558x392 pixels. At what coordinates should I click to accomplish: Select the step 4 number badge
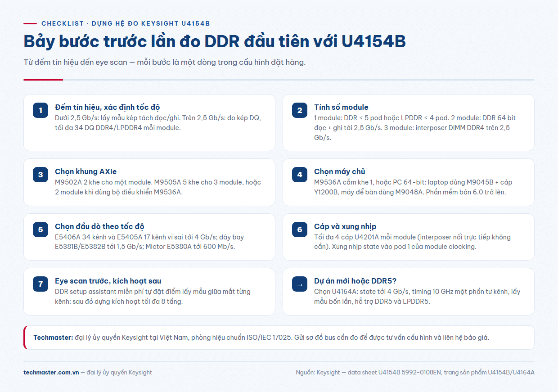pyautogui.click(x=300, y=175)
